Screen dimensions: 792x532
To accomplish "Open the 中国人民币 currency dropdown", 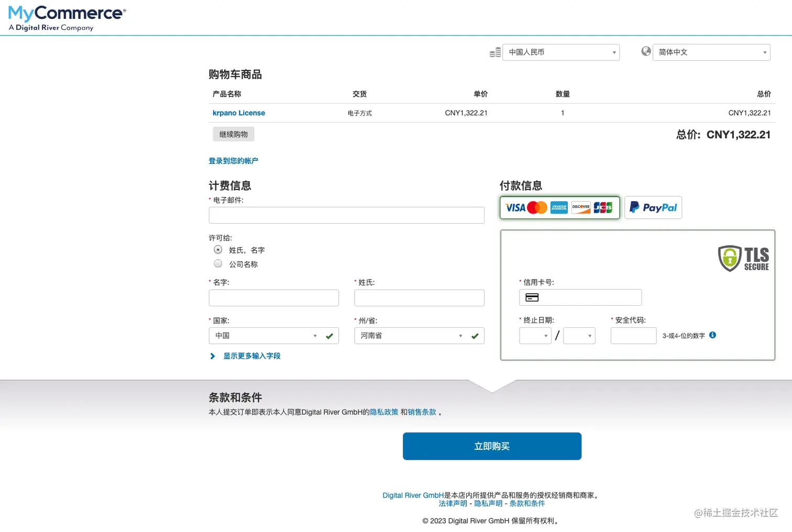I will pyautogui.click(x=561, y=52).
